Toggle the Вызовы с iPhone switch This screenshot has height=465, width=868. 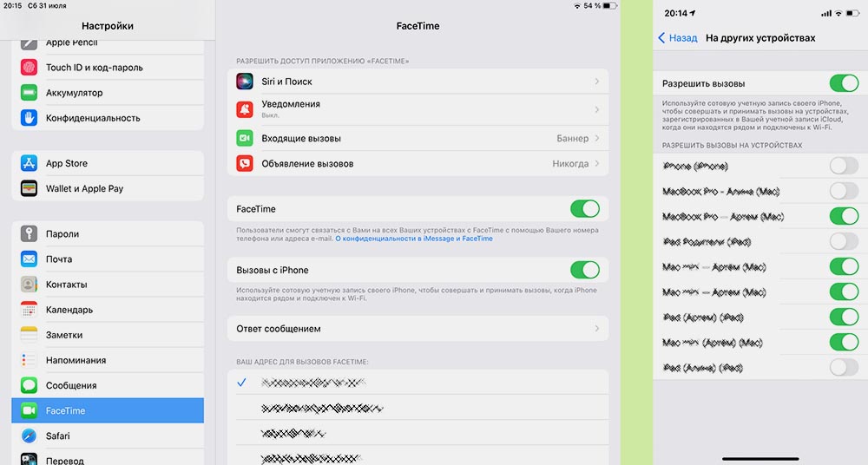[x=585, y=270]
